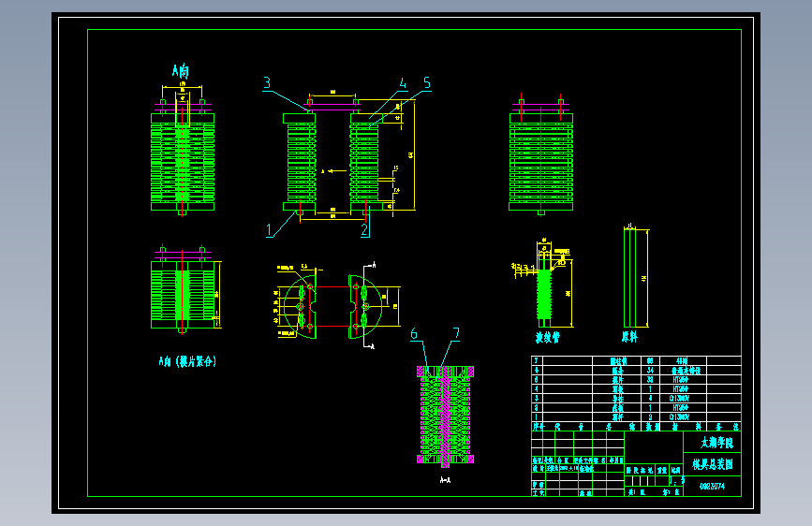
Task: Click part callout number 4
Action: click(x=403, y=83)
